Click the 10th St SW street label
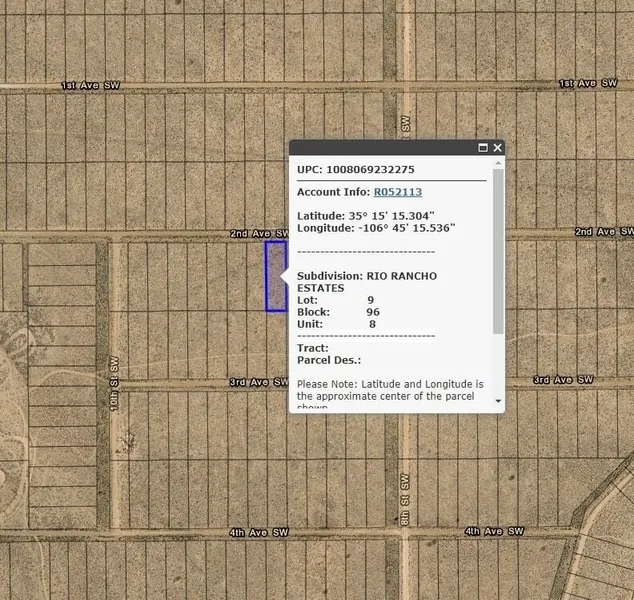 (x=115, y=385)
